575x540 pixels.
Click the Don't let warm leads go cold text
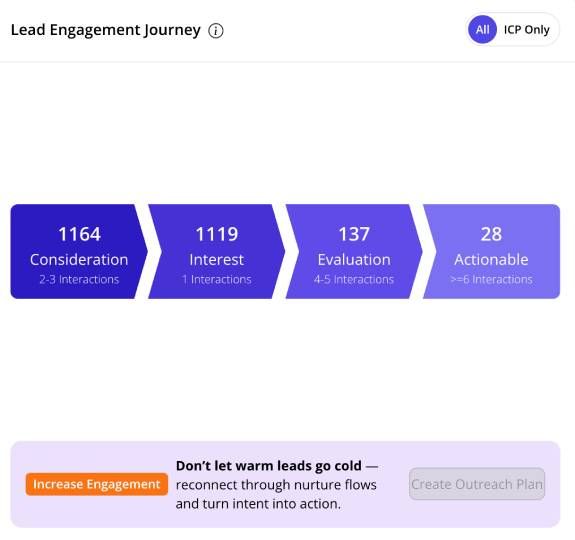(269, 466)
